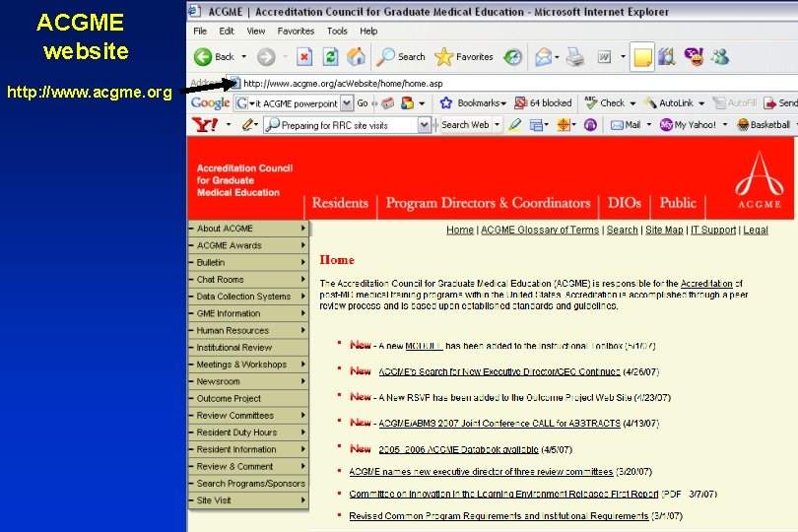
Task: Open the Tools menu
Action: pos(337,32)
